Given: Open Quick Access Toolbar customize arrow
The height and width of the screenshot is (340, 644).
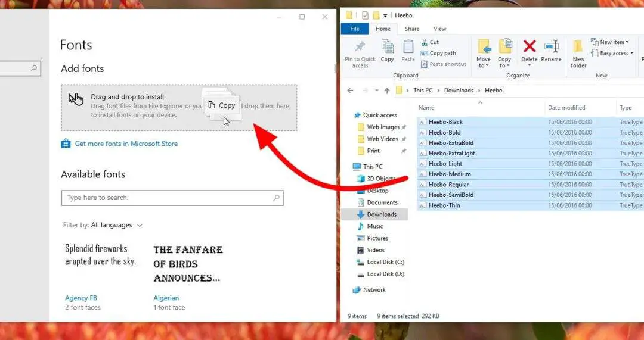Looking at the screenshot, I should tap(385, 15).
